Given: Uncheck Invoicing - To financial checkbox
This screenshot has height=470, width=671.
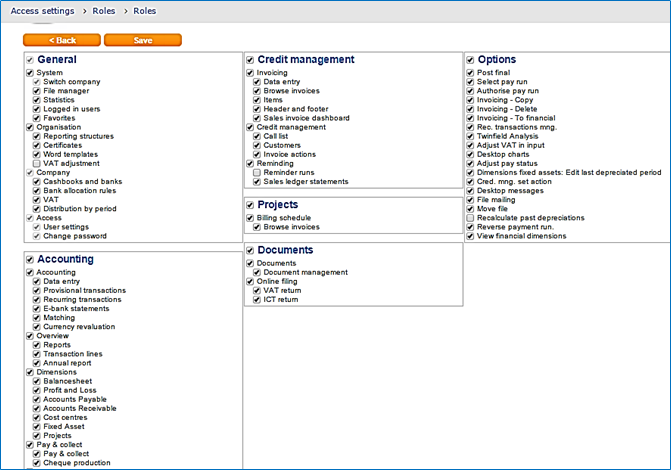Looking at the screenshot, I should point(470,118).
